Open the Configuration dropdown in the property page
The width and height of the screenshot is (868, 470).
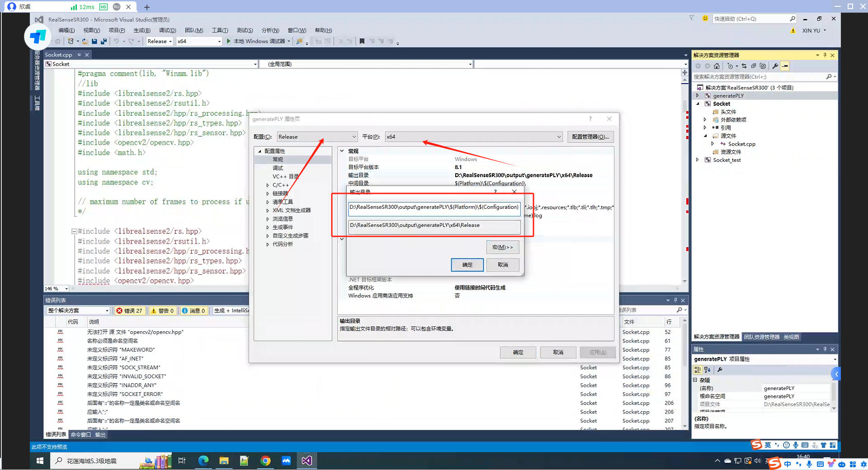pos(317,137)
